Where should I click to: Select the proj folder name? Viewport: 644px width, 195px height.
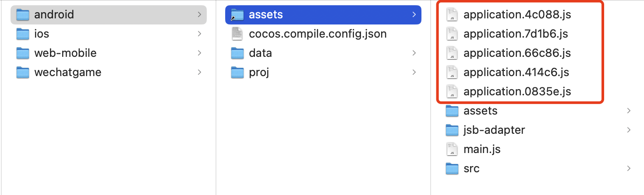point(258,72)
